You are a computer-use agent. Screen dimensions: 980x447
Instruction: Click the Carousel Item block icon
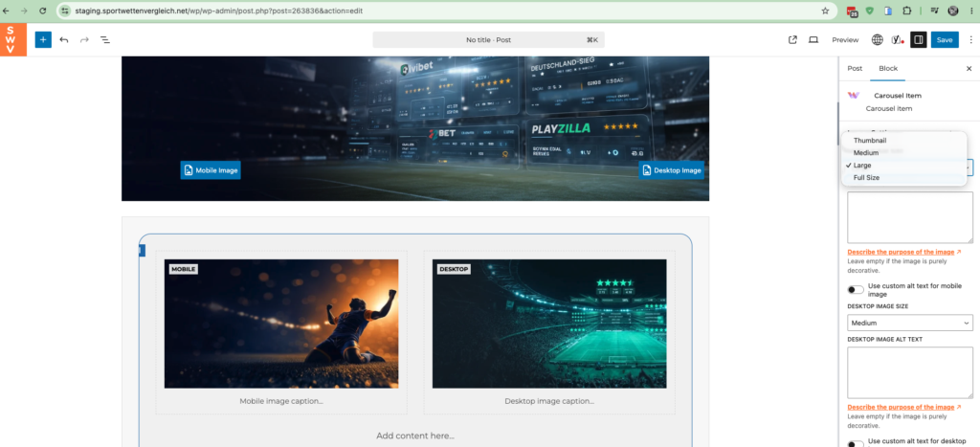tap(854, 96)
